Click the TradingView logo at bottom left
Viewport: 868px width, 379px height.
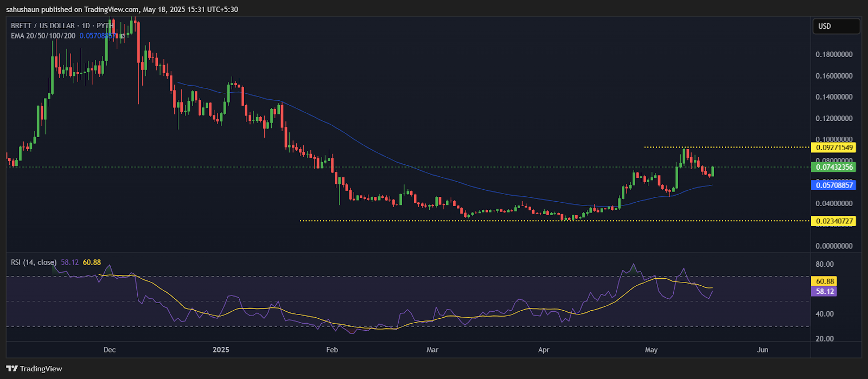click(x=34, y=369)
